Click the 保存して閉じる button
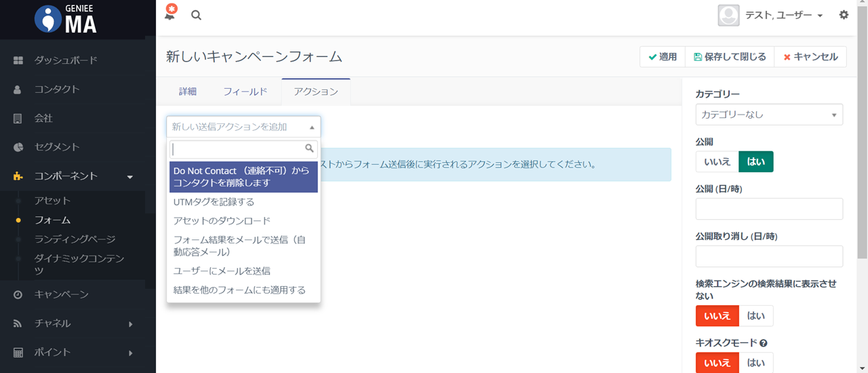868x373 pixels. coord(730,57)
